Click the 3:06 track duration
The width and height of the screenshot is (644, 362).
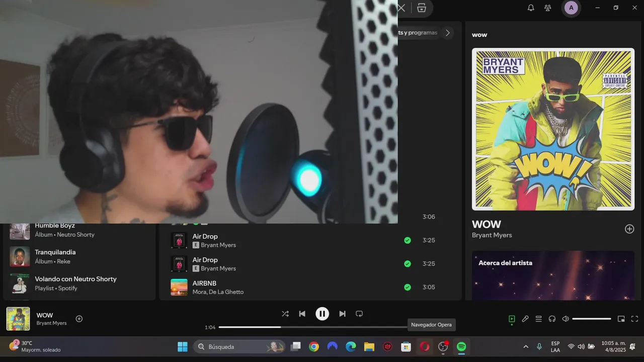pyautogui.click(x=429, y=217)
